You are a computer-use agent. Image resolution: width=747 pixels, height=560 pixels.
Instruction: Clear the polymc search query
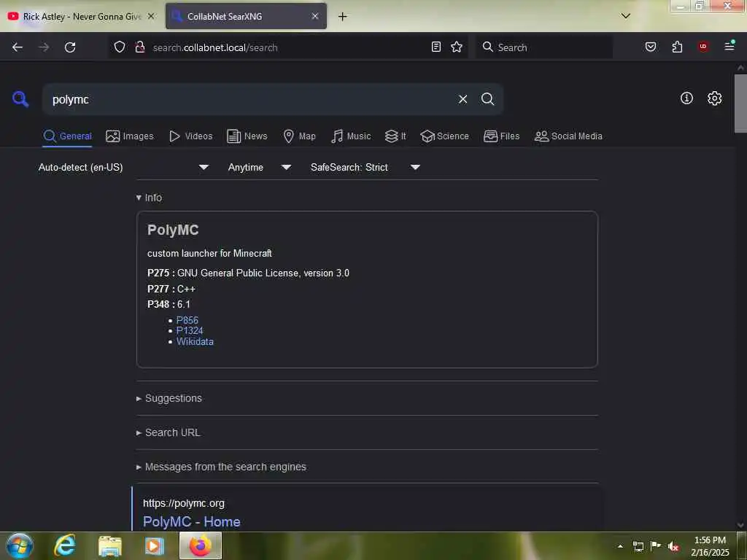[462, 99]
